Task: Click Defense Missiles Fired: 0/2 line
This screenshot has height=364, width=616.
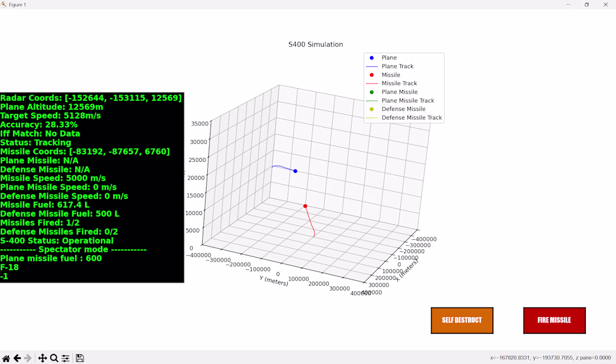Action: click(59, 232)
